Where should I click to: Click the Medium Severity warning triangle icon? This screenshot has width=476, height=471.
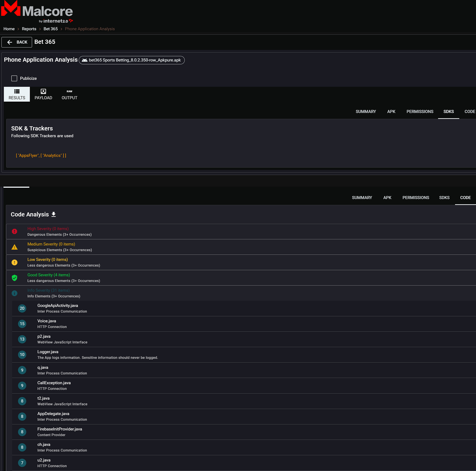(14, 247)
